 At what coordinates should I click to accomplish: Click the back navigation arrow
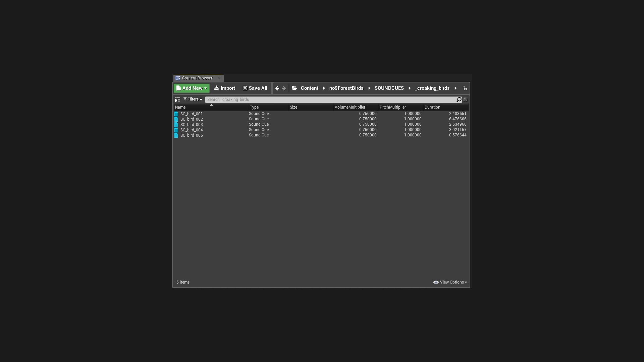click(277, 88)
